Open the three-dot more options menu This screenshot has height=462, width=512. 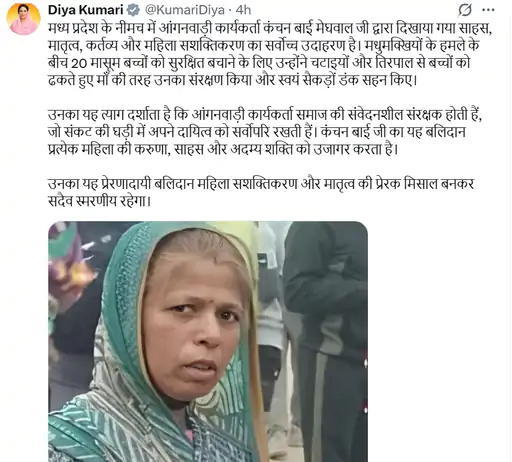(488, 10)
